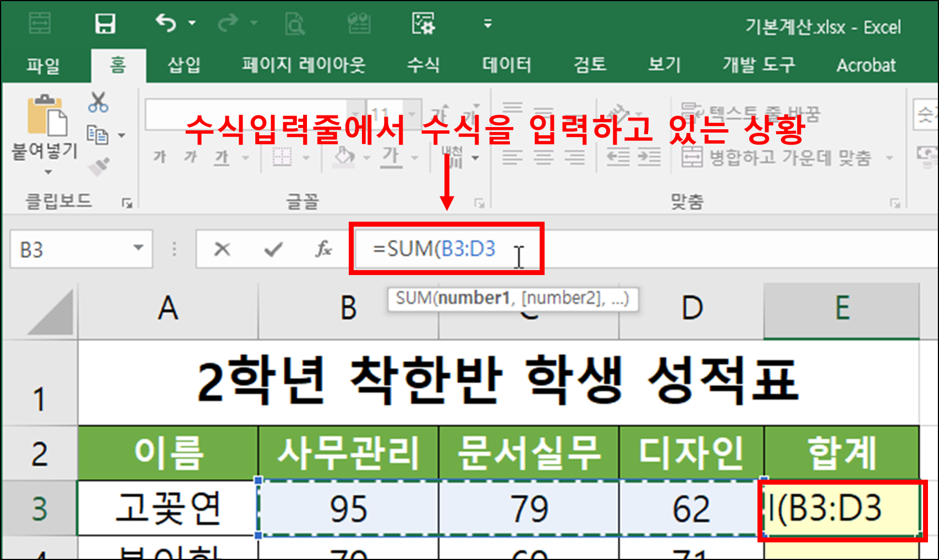The image size is (939, 560).
Task: Toggle italic 가 formatting button
Action: [x=190, y=158]
